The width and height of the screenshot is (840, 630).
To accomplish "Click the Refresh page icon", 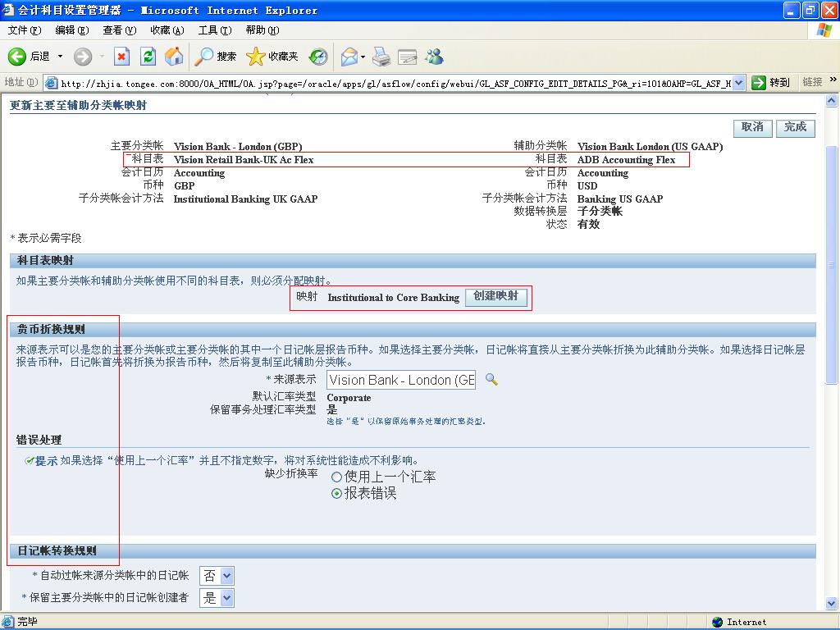I will pos(148,57).
